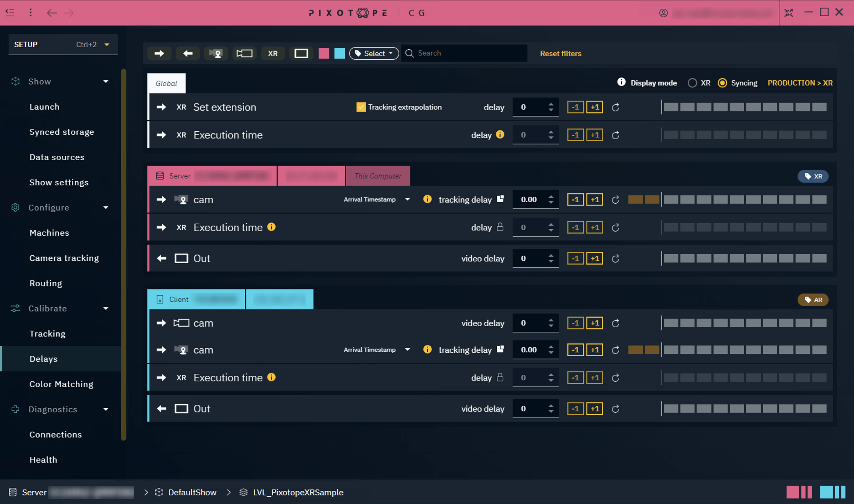Click the Display mode info icon
Image resolution: width=854 pixels, height=504 pixels.
621,82
